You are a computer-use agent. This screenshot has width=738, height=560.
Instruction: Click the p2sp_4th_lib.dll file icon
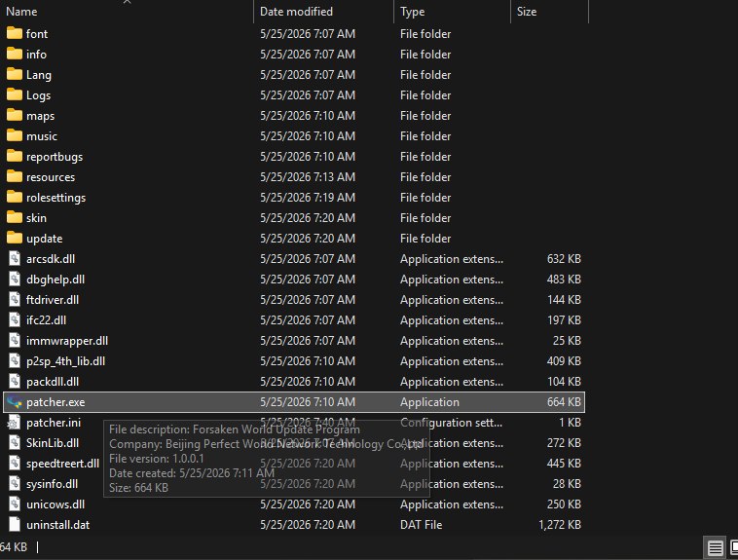[15, 360]
